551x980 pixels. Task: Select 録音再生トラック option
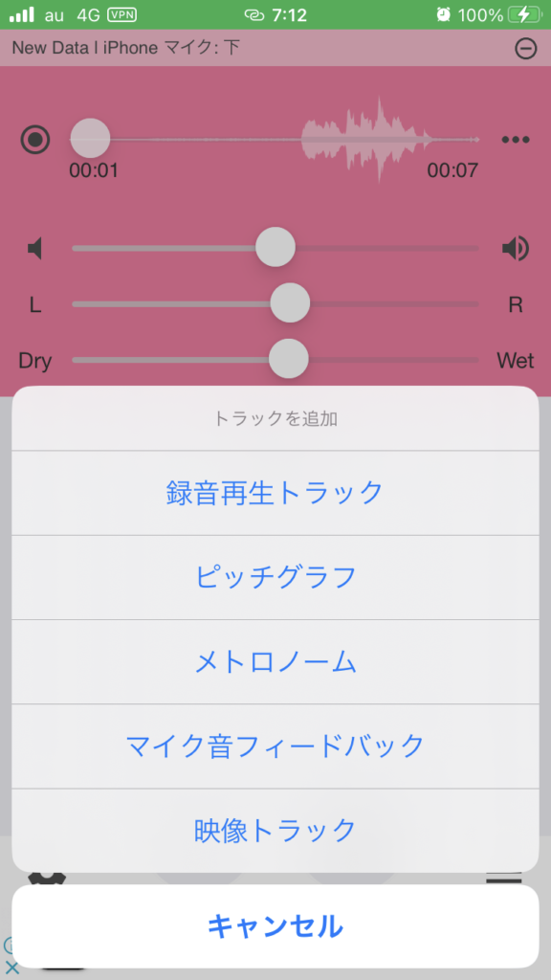(x=275, y=493)
